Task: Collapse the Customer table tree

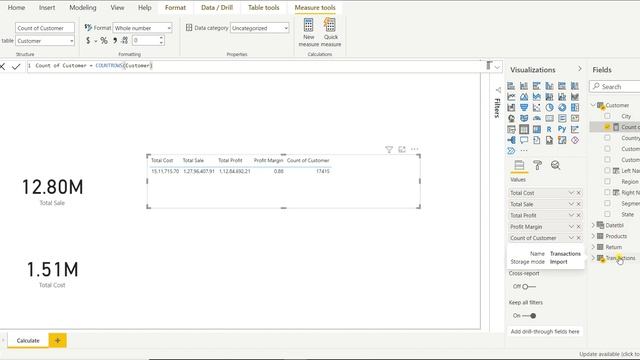Action: [x=593, y=105]
